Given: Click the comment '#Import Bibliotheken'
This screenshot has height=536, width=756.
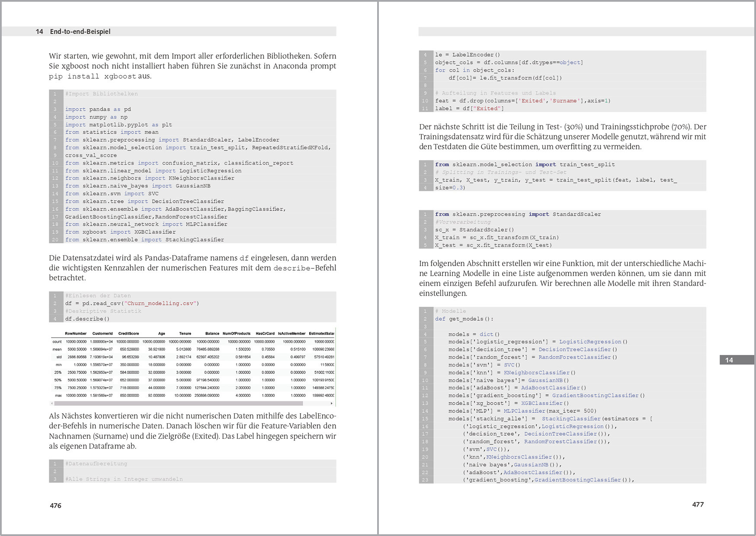Looking at the screenshot, I should pos(101,94).
